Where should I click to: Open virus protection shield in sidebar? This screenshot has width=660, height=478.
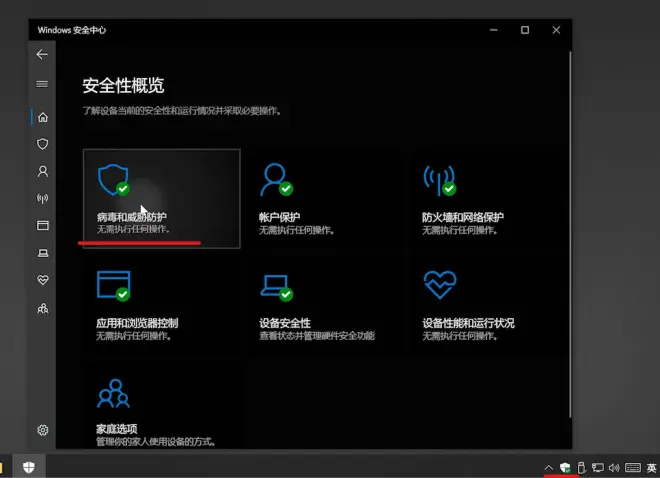coord(43,144)
